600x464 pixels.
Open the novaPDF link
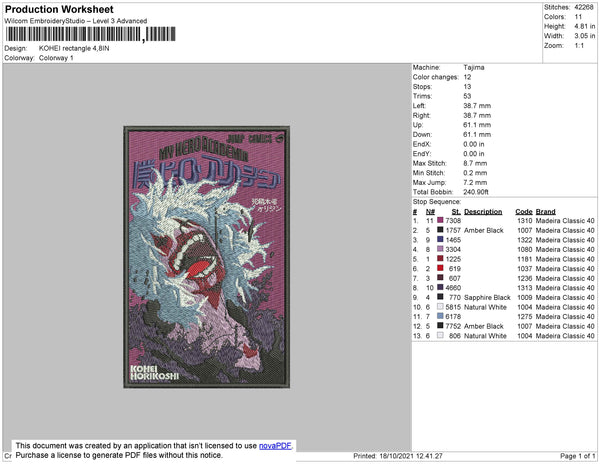point(275,446)
